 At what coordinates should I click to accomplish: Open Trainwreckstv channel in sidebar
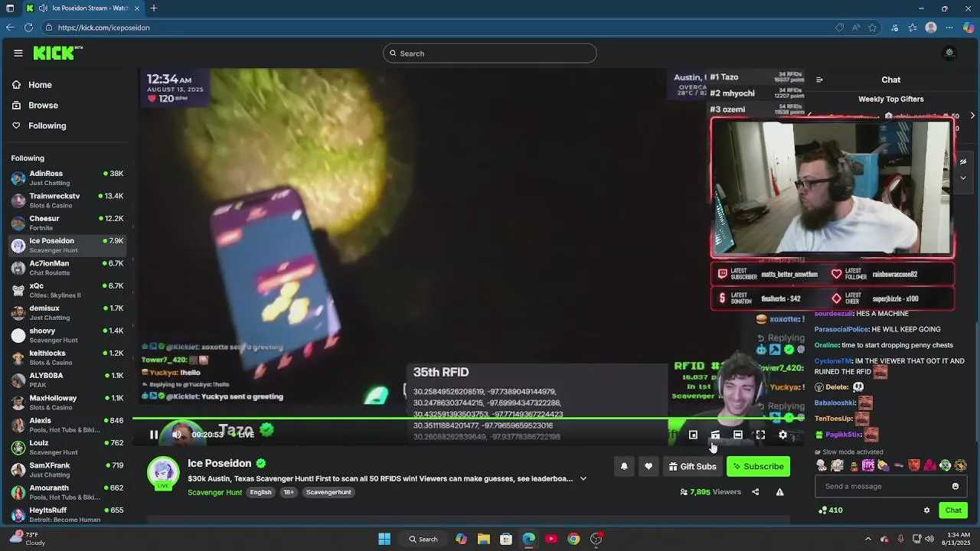67,201
